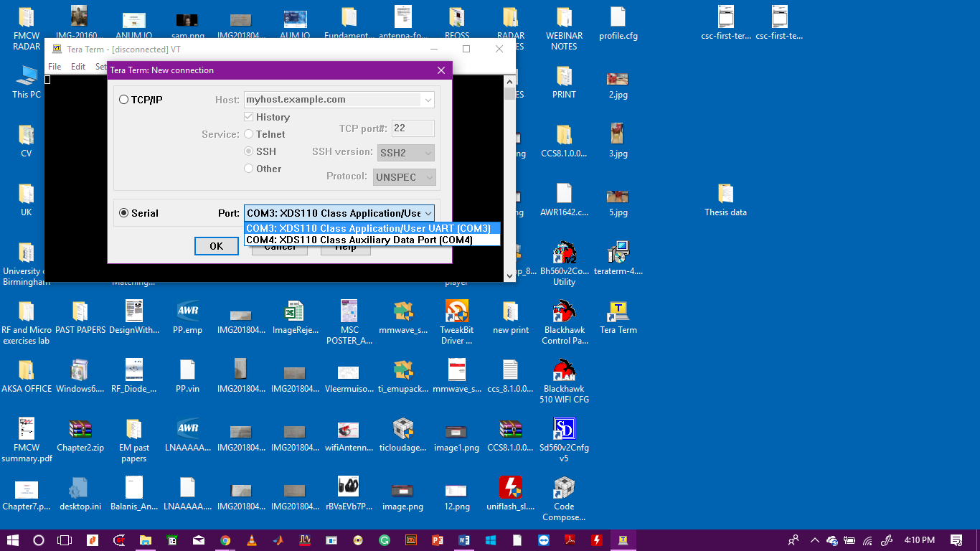Choose the Telnet service option
980x551 pixels.
pyautogui.click(x=249, y=134)
